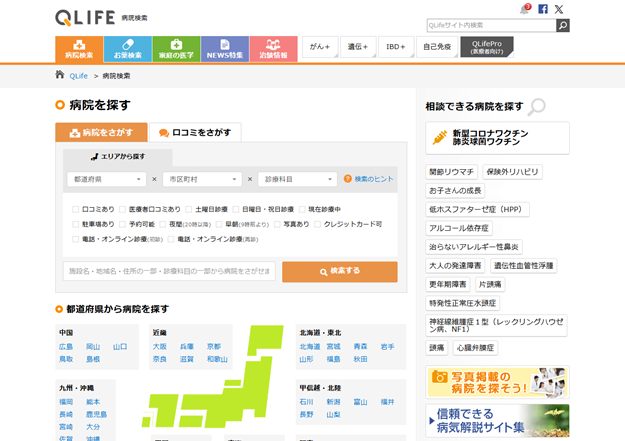Open 治験情報 people icon nav tile
The width and height of the screenshot is (625, 441).
coord(273,49)
